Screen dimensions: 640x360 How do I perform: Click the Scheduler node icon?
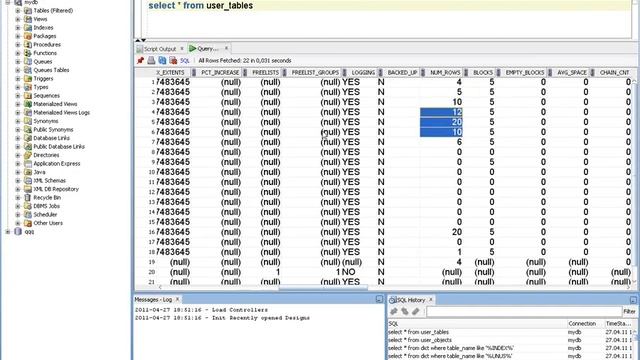pyautogui.click(x=28, y=215)
